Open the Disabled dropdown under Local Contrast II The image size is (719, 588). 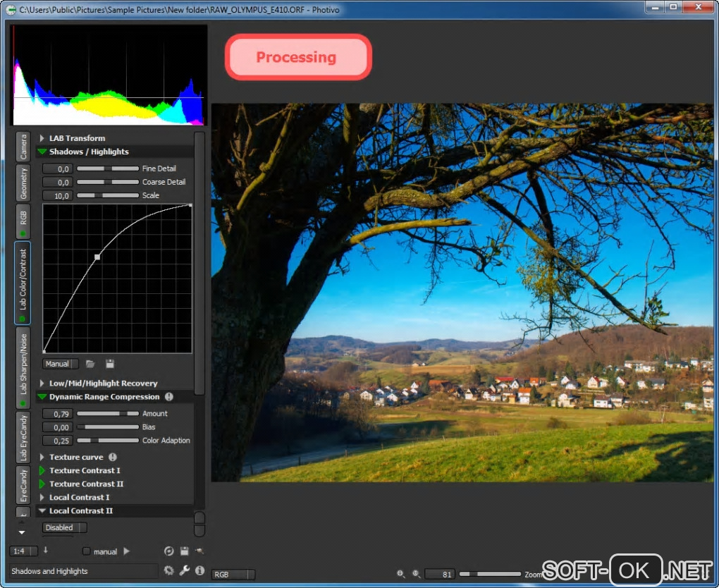65,527
